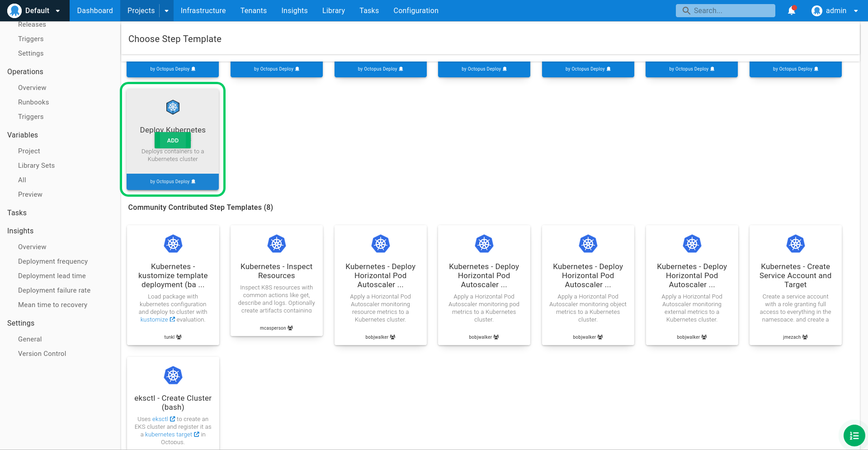Click Horizontal Pod Autoscaler resource metrics icon
The image size is (868, 450).
point(381,244)
